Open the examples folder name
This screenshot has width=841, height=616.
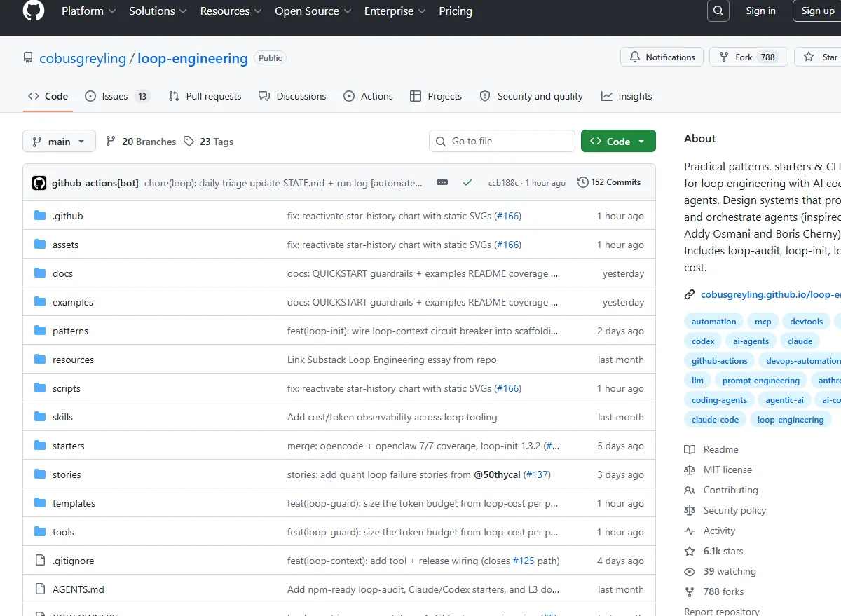73,302
